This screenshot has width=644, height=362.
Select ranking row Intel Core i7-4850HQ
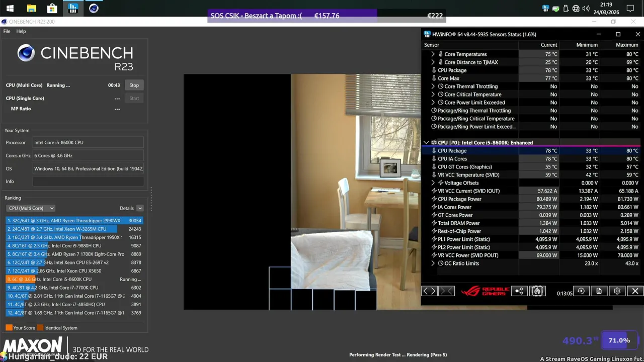tap(74, 304)
